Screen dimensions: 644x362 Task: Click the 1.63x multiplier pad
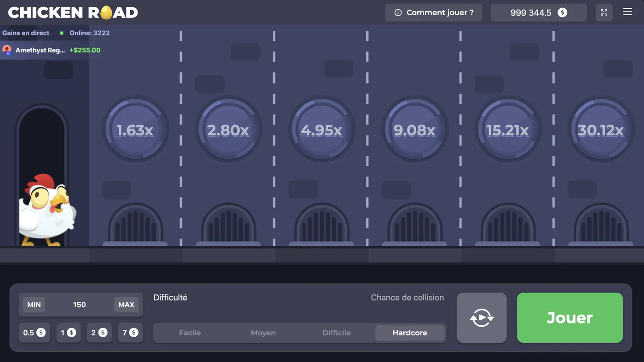136,130
